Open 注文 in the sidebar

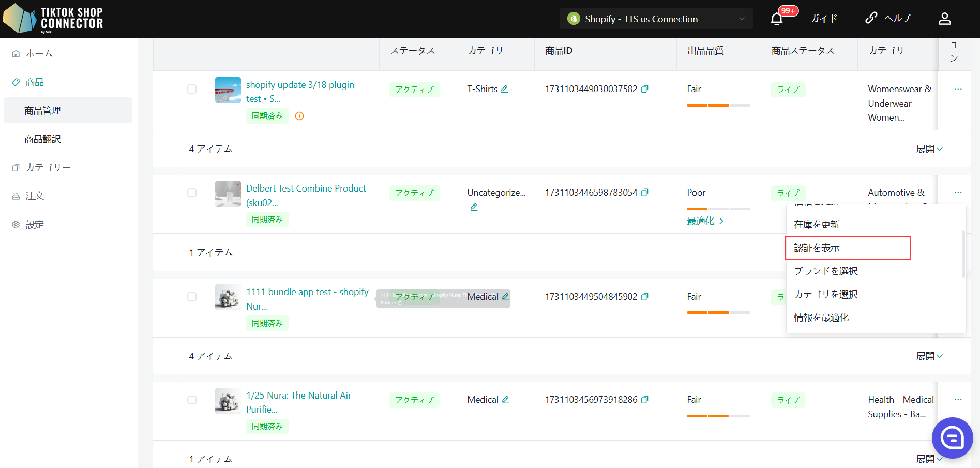35,196
